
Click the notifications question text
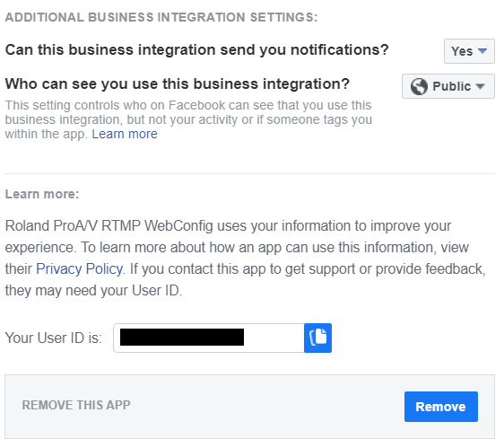pyautogui.click(x=196, y=50)
